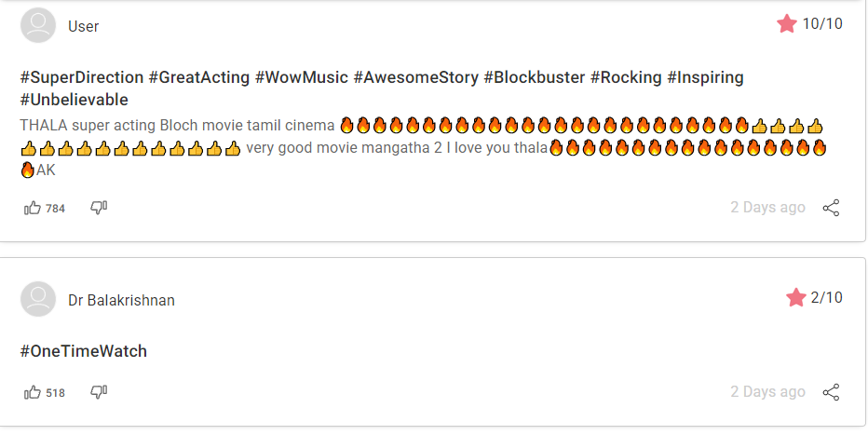Image resolution: width=868 pixels, height=435 pixels.
Task: Open the #WowMusic hashtag
Action: point(302,77)
